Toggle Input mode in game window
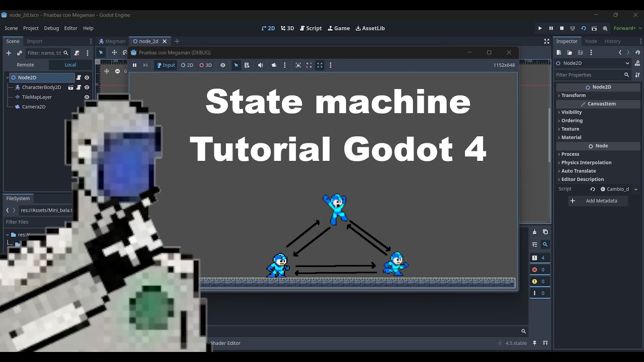 click(166, 65)
